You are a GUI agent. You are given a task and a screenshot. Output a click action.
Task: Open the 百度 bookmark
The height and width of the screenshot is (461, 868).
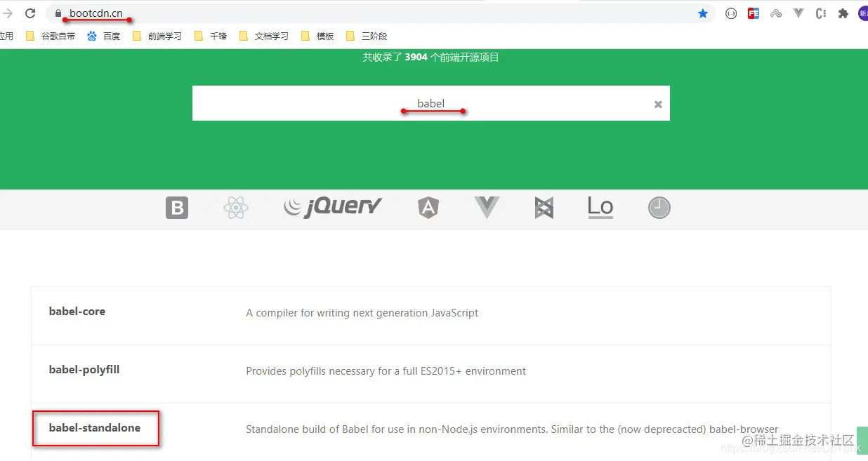pyautogui.click(x=104, y=36)
